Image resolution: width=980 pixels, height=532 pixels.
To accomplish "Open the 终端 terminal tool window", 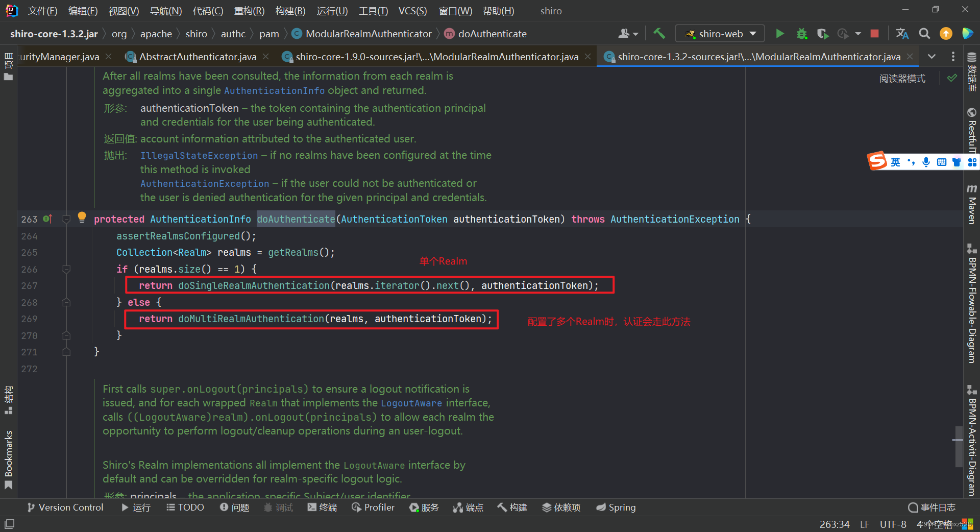I will 322,507.
